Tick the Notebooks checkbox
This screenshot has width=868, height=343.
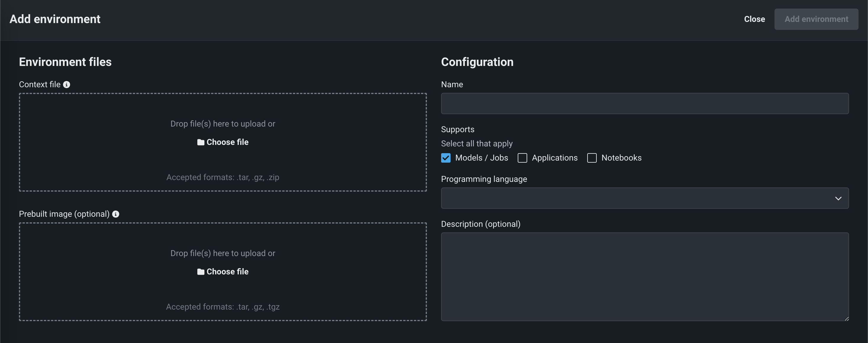click(x=592, y=158)
